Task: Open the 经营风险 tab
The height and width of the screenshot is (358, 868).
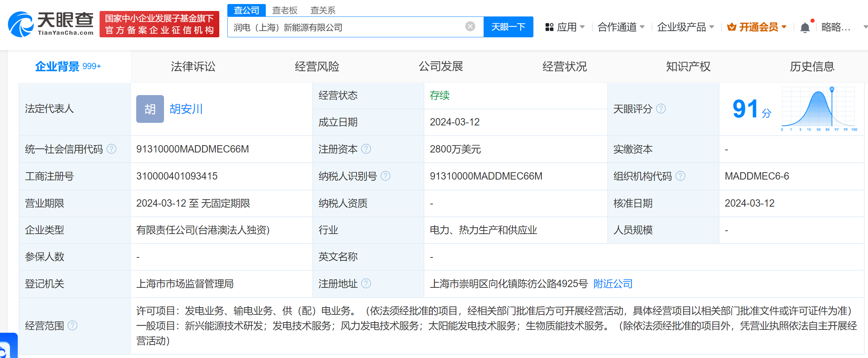Action: tap(317, 67)
